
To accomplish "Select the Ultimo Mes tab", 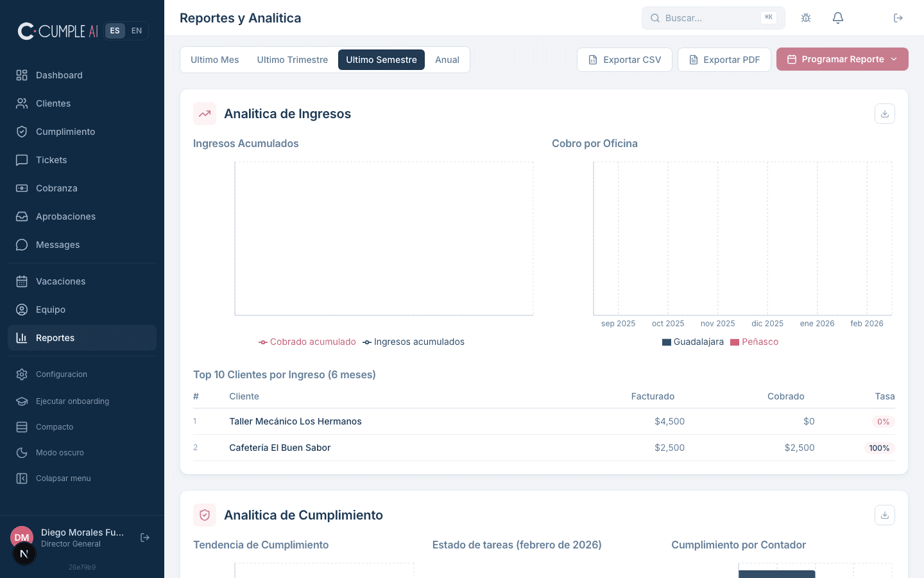I will [215, 60].
